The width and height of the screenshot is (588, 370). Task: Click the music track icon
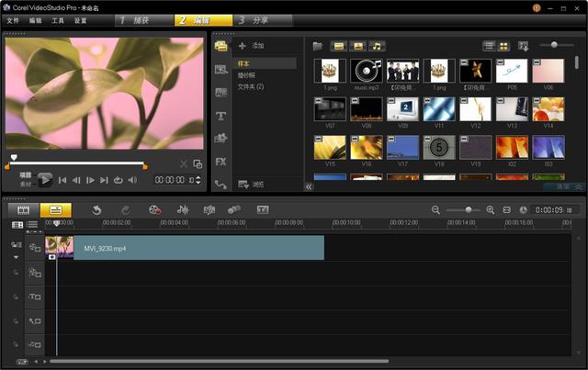pos(35,344)
